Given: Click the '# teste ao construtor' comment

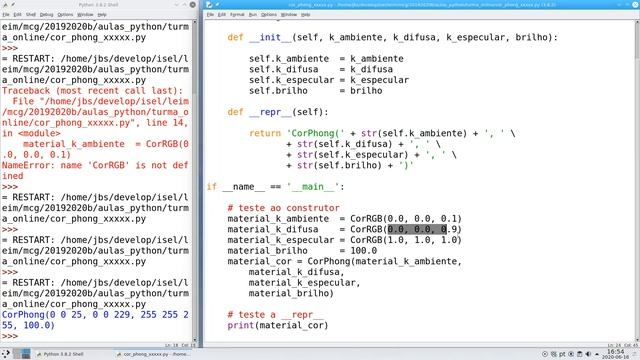Looking at the screenshot, I should click(283, 208).
